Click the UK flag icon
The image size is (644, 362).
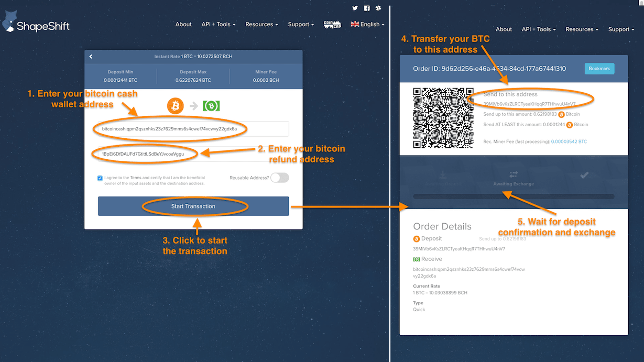355,24
